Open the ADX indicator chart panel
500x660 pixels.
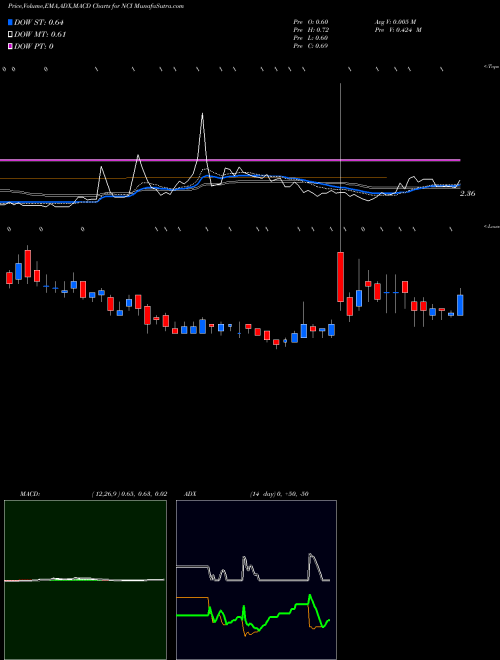[x=256, y=580]
